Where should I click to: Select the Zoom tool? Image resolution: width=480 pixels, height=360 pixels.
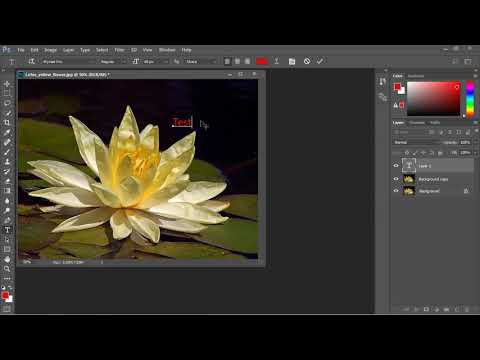point(7,269)
